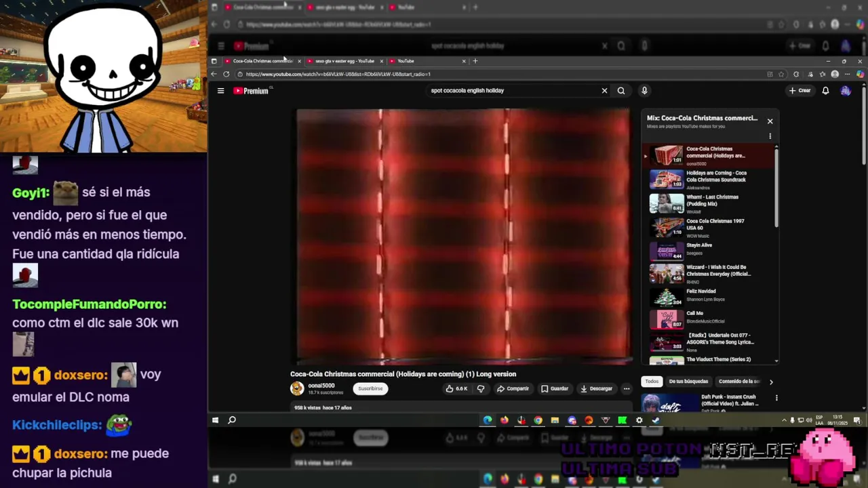Launch Microsoft Edge from the taskbar
This screenshot has width=868, height=488.
point(488,420)
